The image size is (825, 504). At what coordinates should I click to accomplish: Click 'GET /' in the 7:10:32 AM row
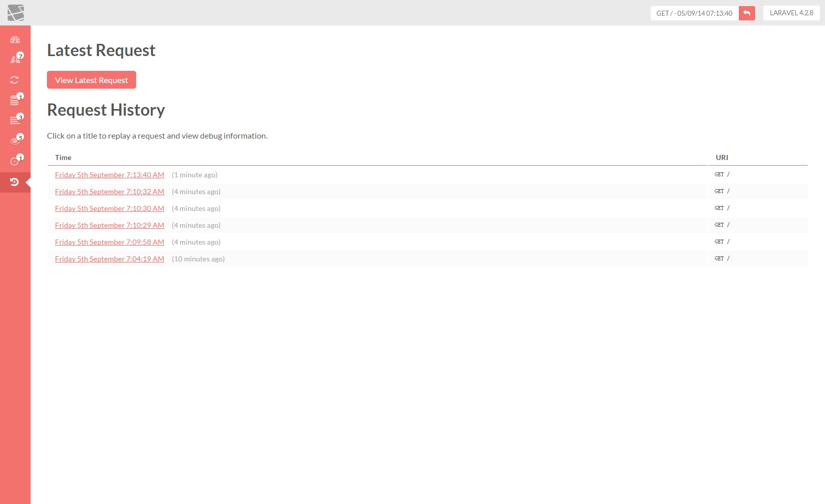pos(722,191)
